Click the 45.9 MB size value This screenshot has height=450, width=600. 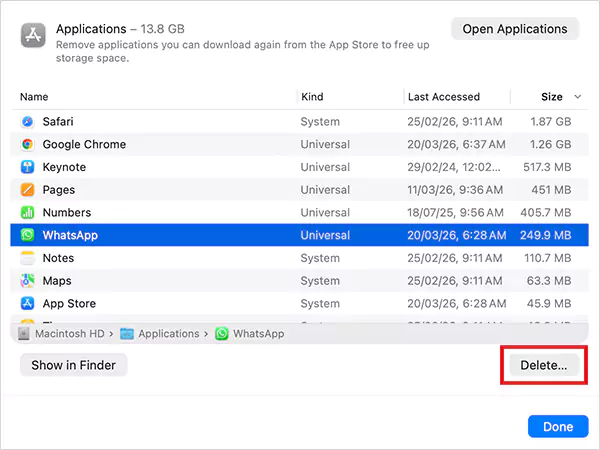pyautogui.click(x=549, y=303)
